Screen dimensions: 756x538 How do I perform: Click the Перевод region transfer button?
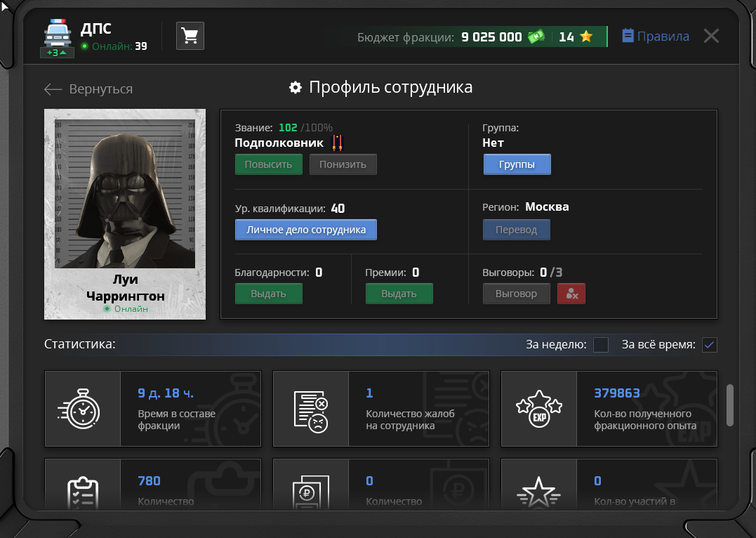coord(516,230)
